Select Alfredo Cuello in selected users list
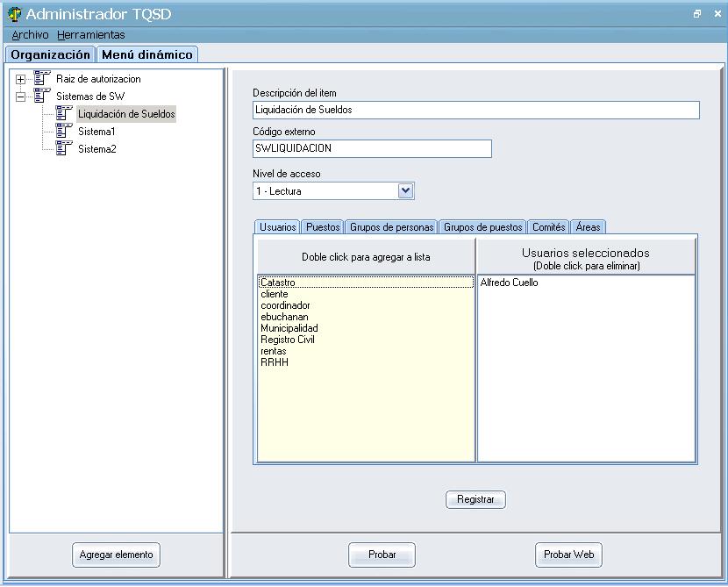This screenshot has height=587, width=728. (510, 283)
